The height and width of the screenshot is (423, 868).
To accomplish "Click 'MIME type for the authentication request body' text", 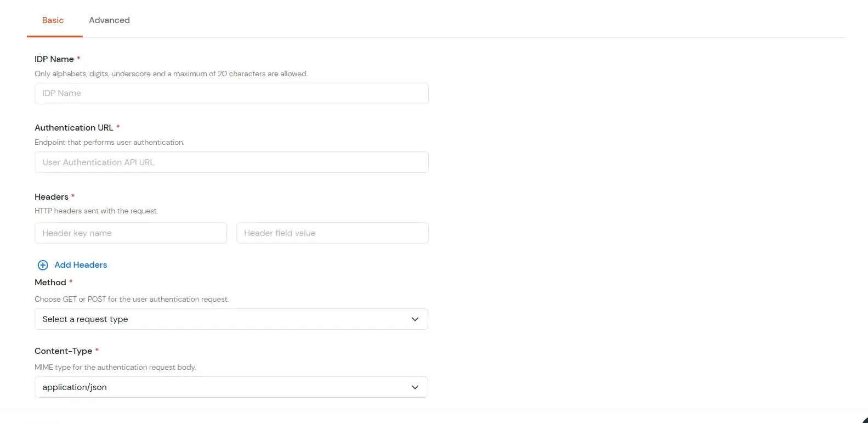I will [115, 367].
